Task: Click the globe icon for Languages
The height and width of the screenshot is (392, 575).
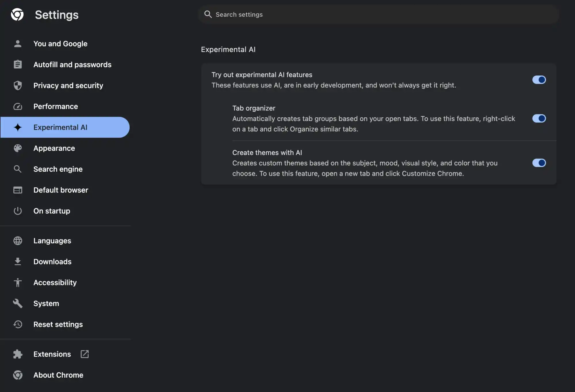Action: click(18, 241)
